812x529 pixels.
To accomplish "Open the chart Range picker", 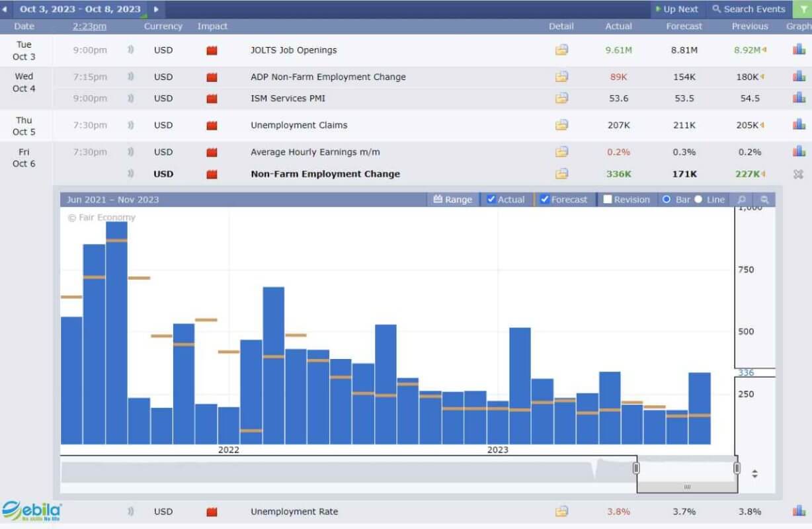I will (453, 200).
